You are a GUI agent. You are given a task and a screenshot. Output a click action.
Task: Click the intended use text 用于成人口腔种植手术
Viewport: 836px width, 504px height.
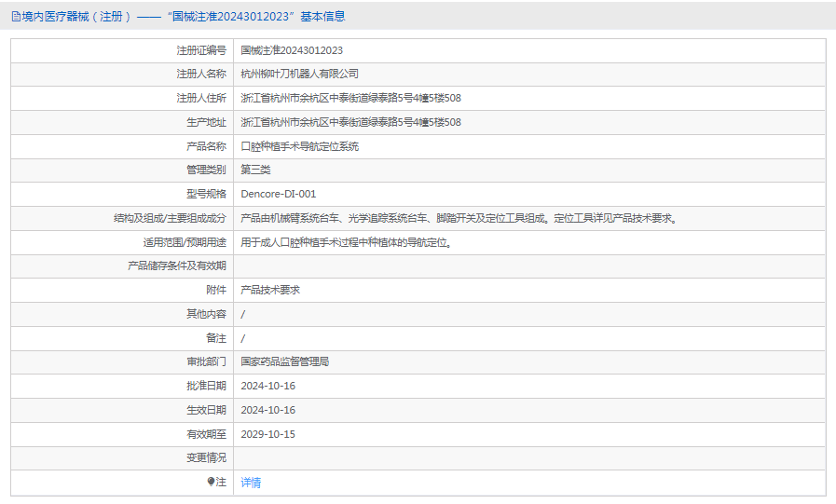[x=347, y=243]
